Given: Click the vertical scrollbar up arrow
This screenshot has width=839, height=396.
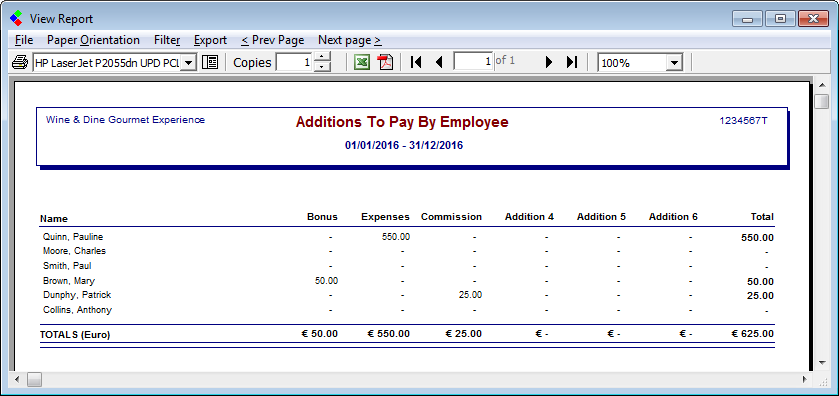Looking at the screenshot, I should point(822,86).
